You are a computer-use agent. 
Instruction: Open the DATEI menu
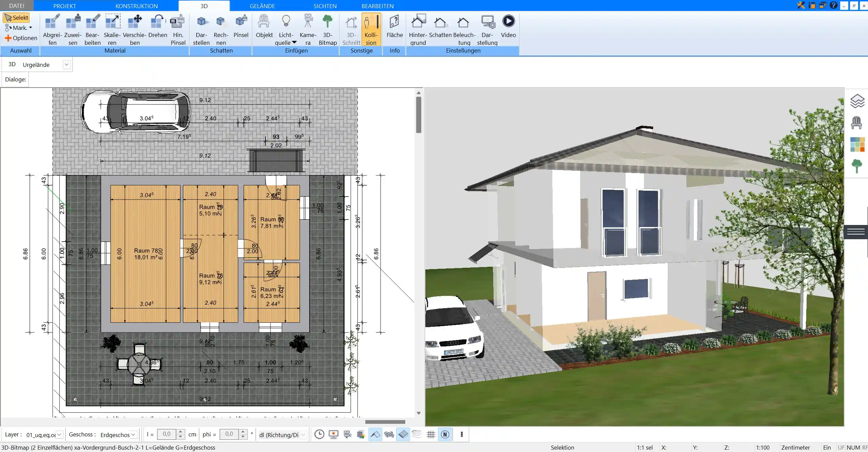pyautogui.click(x=17, y=6)
